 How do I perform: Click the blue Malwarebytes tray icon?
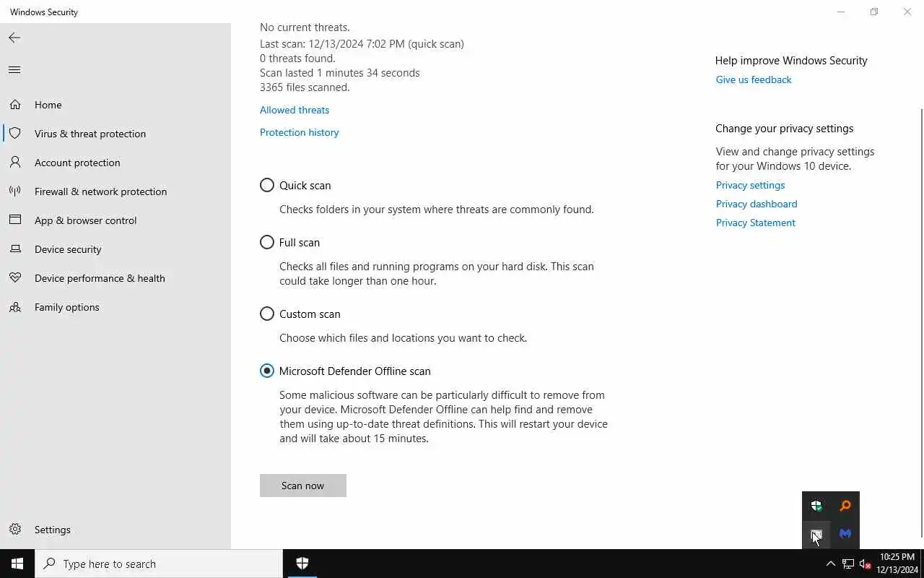coord(845,534)
